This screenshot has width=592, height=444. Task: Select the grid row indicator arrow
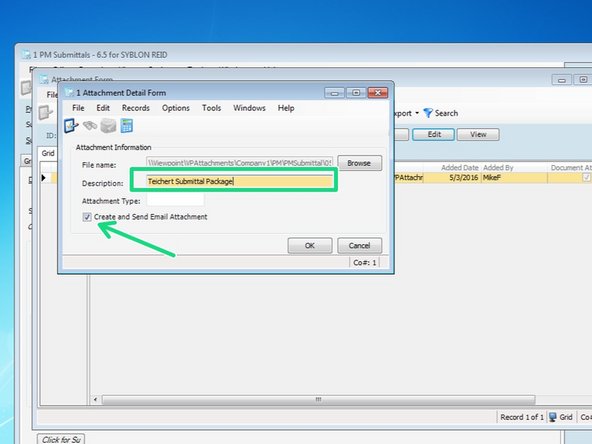tap(44, 177)
